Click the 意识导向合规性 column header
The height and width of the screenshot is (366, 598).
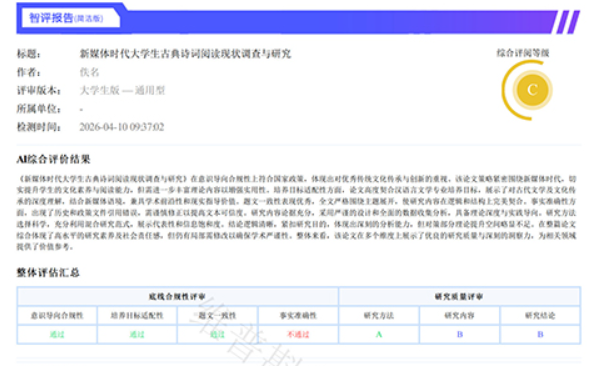(57, 315)
